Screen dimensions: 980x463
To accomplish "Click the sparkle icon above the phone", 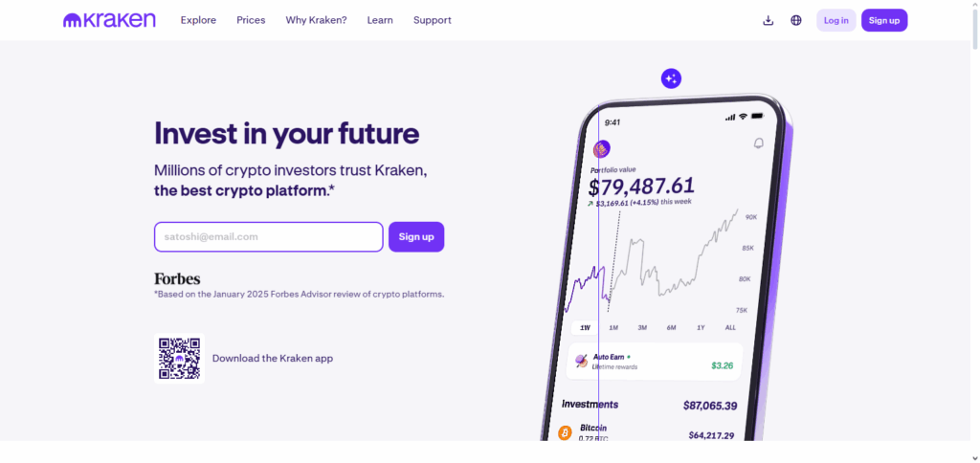I will (671, 78).
